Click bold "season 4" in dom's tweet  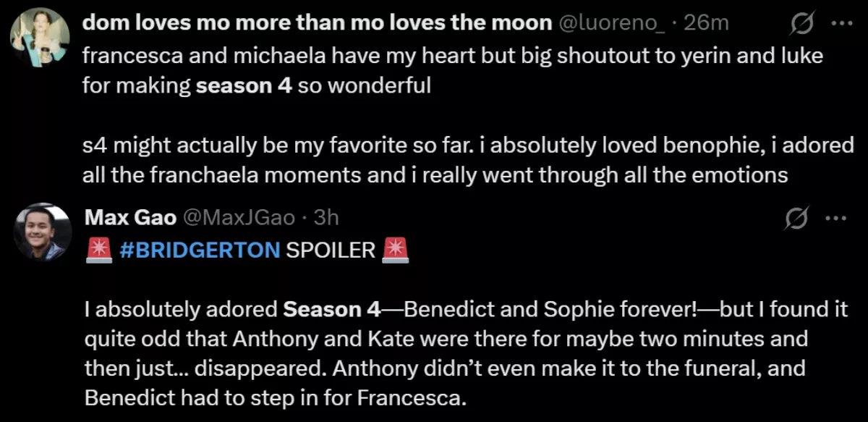coord(244,86)
